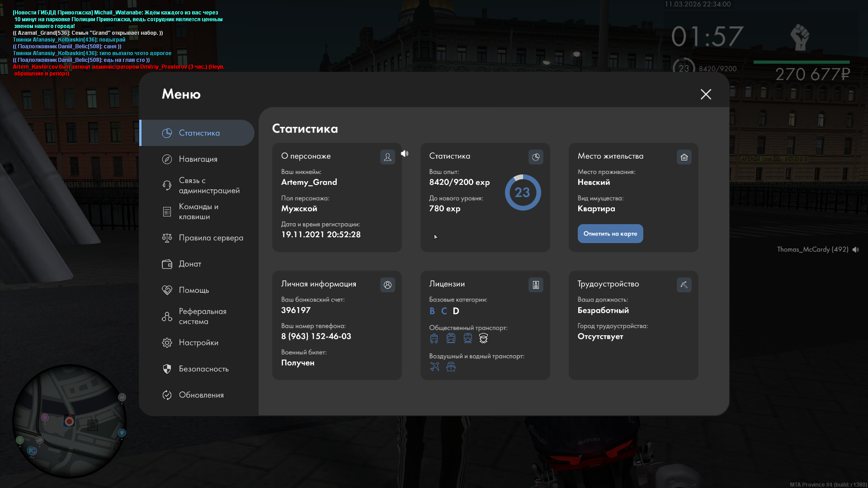Click the profile icon in О персонаже card

click(387, 157)
